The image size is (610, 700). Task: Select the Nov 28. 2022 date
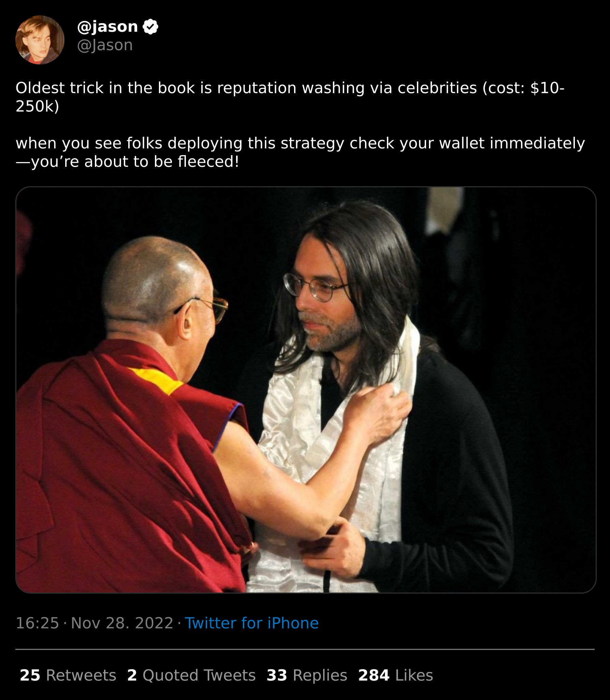[122, 623]
